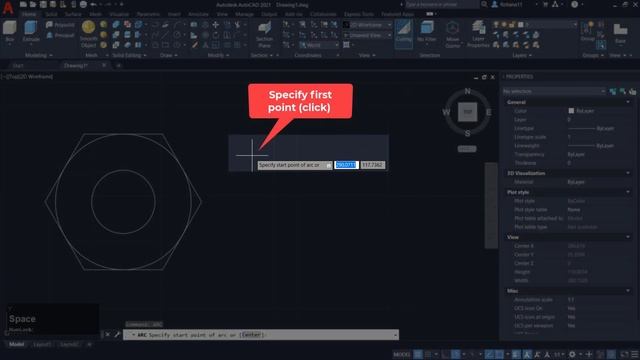Open workspace switching gear in status bar

coord(572,354)
